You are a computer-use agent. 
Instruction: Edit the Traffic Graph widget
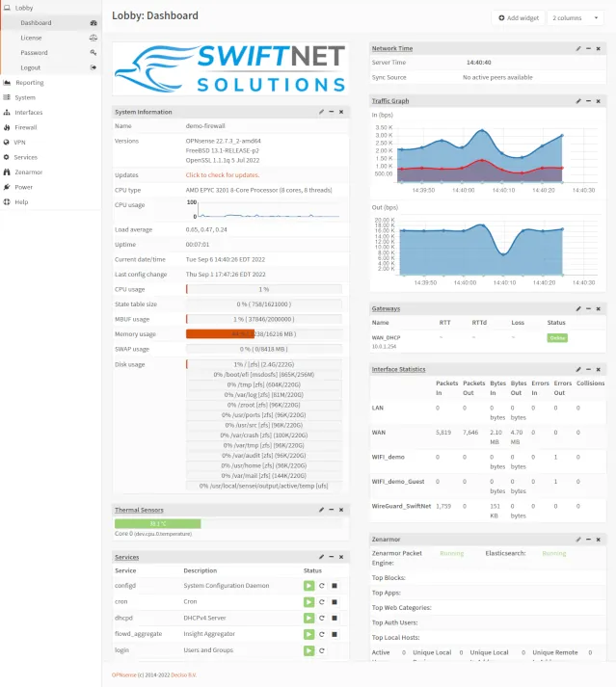[x=578, y=101]
